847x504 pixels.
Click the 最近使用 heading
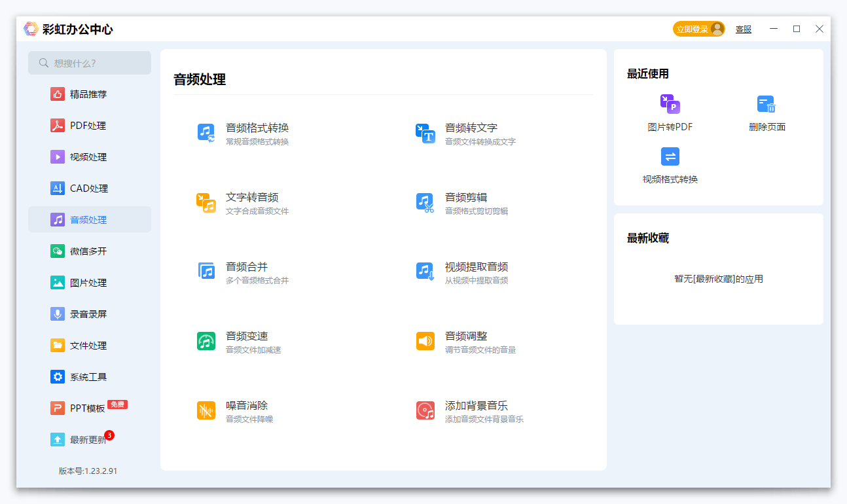click(x=648, y=74)
